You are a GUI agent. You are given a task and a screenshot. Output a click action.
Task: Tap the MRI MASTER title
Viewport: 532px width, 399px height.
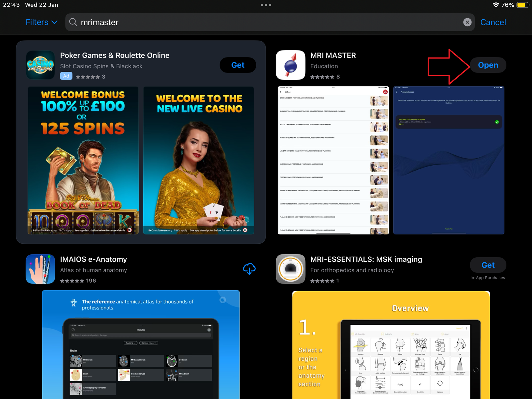333,56
